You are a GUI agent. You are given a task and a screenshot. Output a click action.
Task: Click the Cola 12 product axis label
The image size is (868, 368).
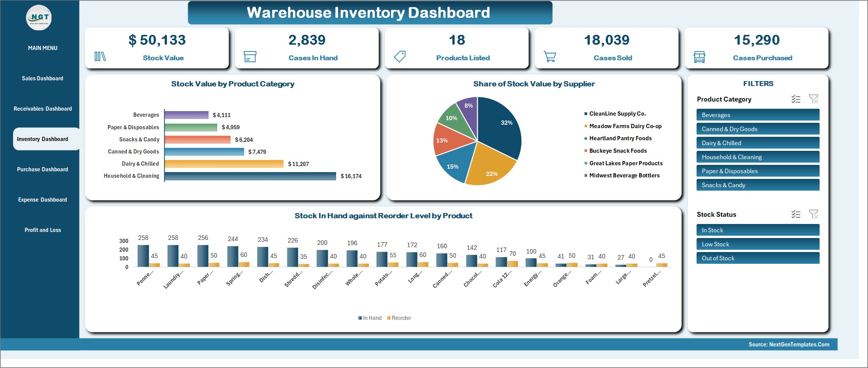tap(502, 279)
